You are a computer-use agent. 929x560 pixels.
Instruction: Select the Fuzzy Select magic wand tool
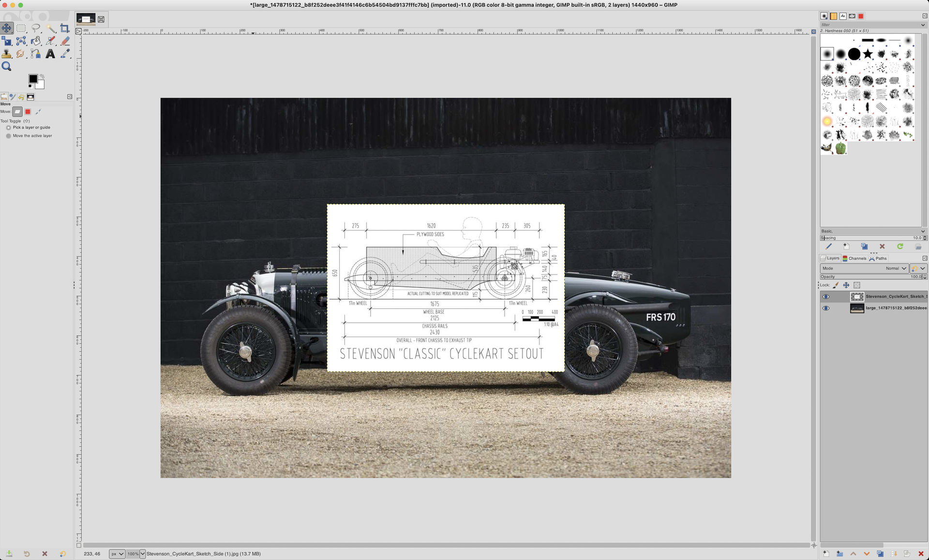[x=50, y=29]
